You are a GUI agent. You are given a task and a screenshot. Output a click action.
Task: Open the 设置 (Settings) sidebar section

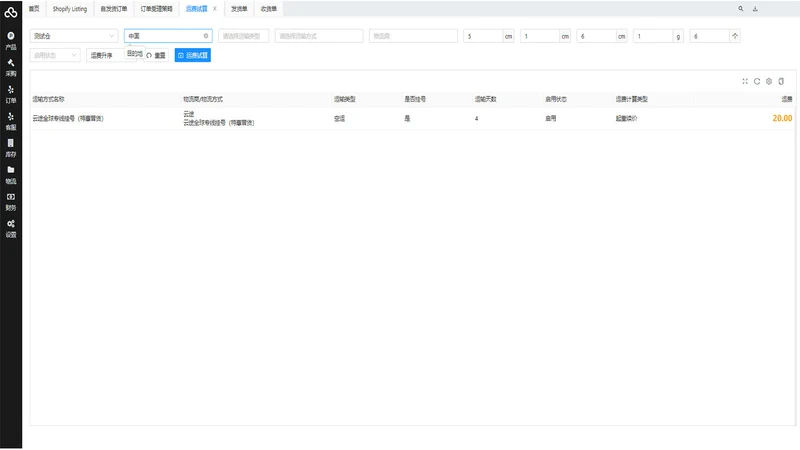coord(11,229)
